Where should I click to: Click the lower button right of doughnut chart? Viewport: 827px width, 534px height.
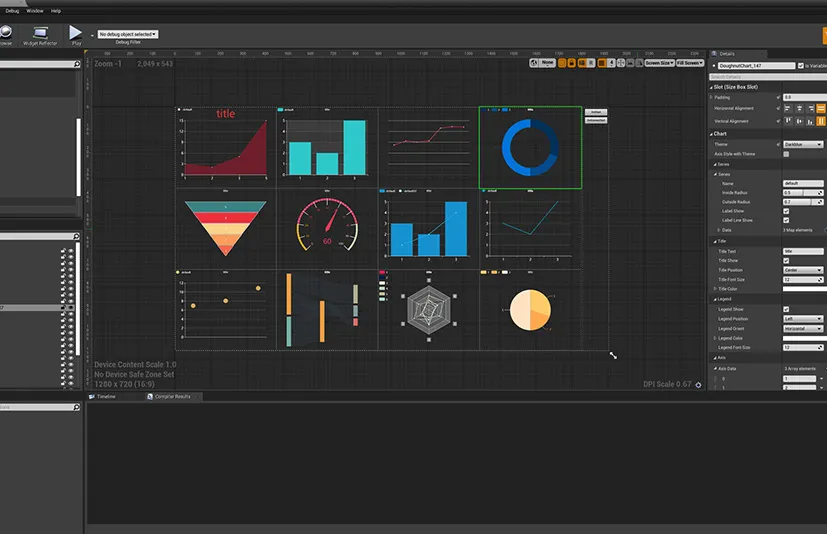point(596,120)
